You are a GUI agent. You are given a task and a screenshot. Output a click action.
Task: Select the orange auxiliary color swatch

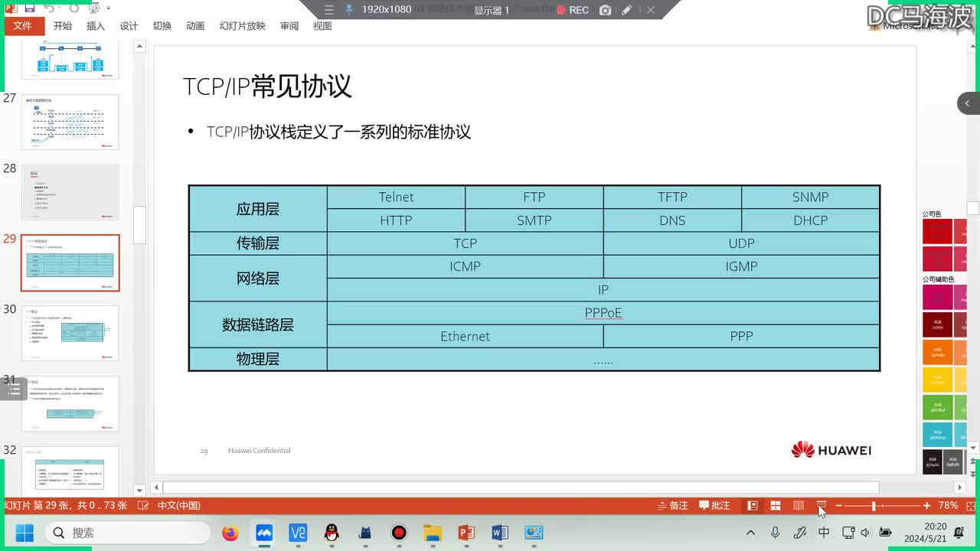click(x=937, y=353)
